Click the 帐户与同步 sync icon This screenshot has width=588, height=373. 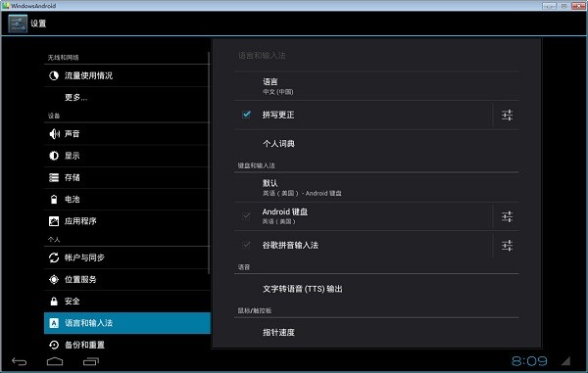point(54,257)
